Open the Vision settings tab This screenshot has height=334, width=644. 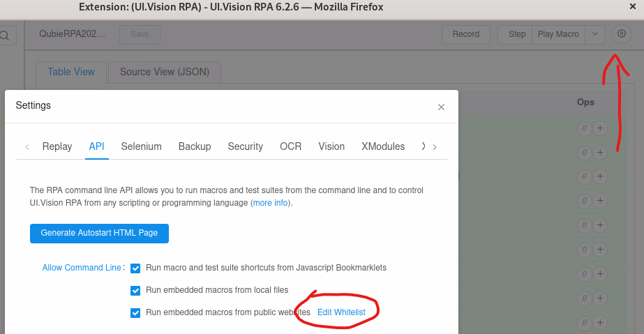point(331,146)
